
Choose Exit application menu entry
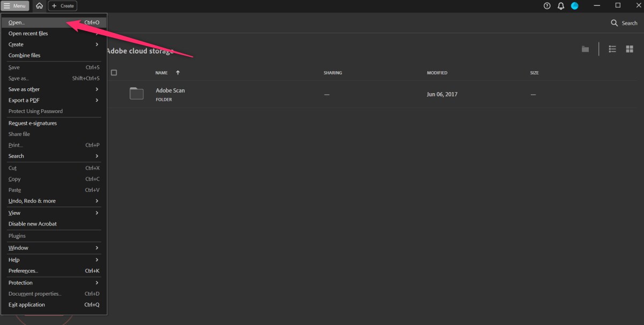[x=27, y=305]
